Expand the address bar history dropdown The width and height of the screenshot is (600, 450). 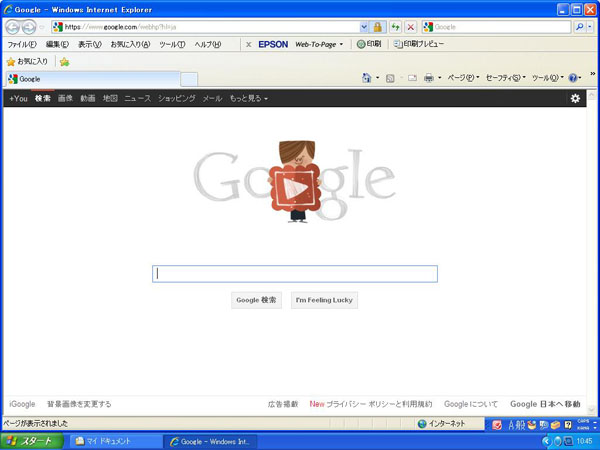(x=364, y=27)
